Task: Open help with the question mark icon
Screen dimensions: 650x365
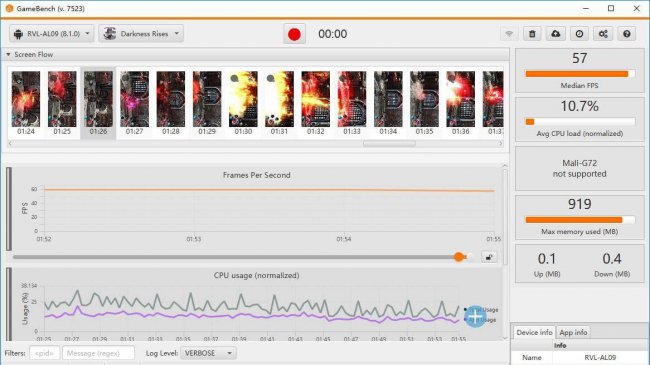Action: pyautogui.click(x=627, y=34)
